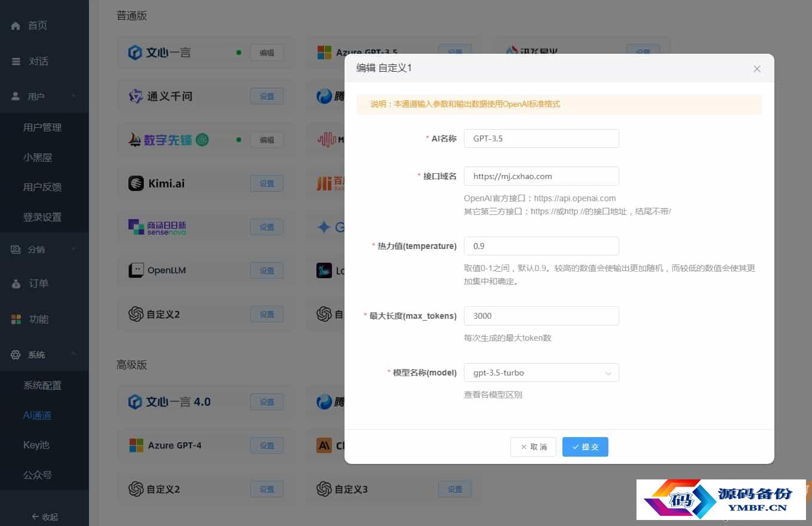Click the Azure GPT-4 Microsoft logo
This screenshot has width=812, height=526.
[x=136, y=445]
